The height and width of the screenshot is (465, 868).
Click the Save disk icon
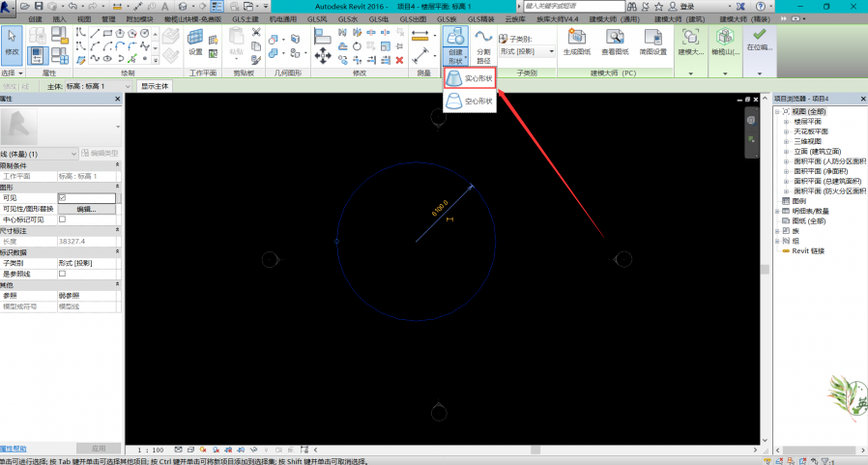[39, 6]
